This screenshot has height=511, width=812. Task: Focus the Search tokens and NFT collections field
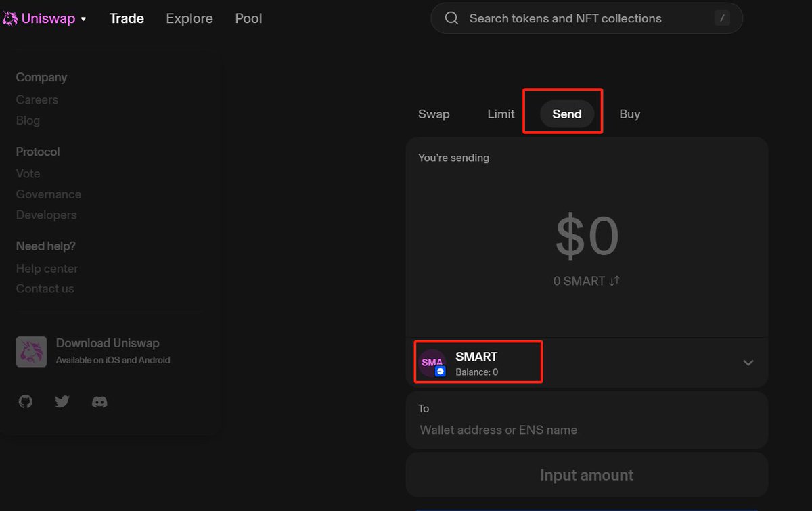click(x=587, y=18)
